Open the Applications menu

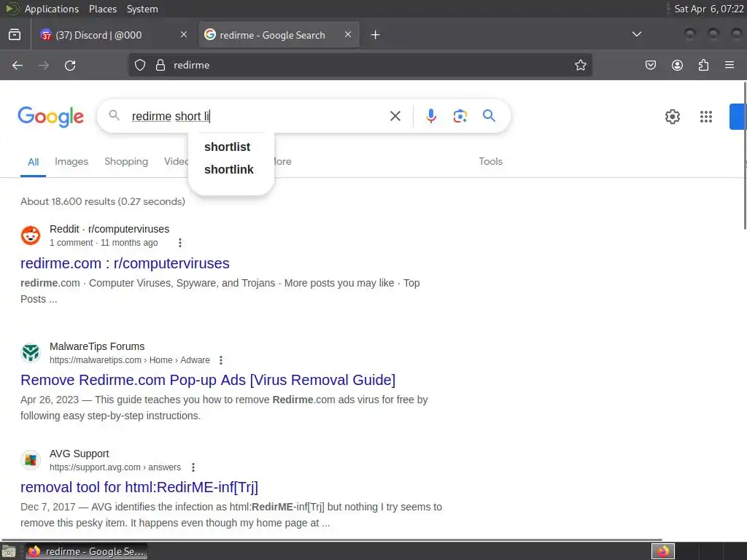point(52,9)
